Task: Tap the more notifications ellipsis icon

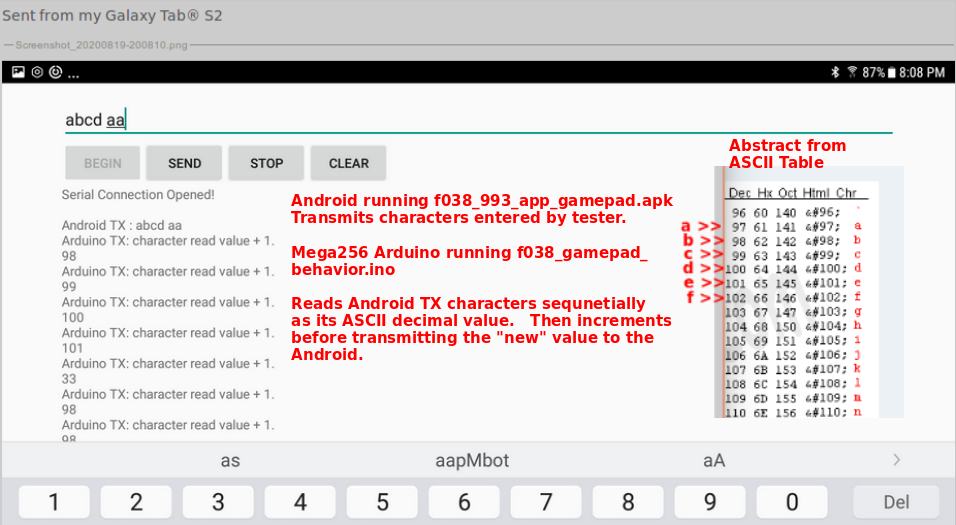Action: 73,75
